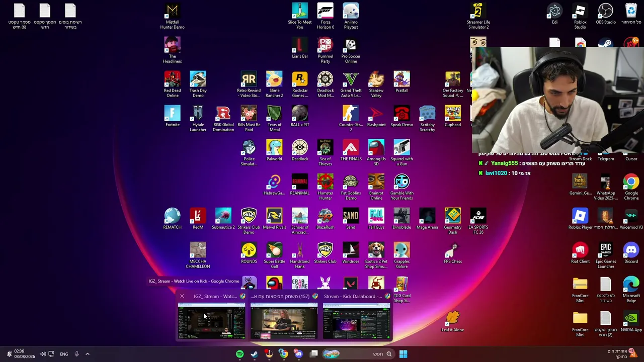Expand the hidden tray icons chevron

(87, 354)
